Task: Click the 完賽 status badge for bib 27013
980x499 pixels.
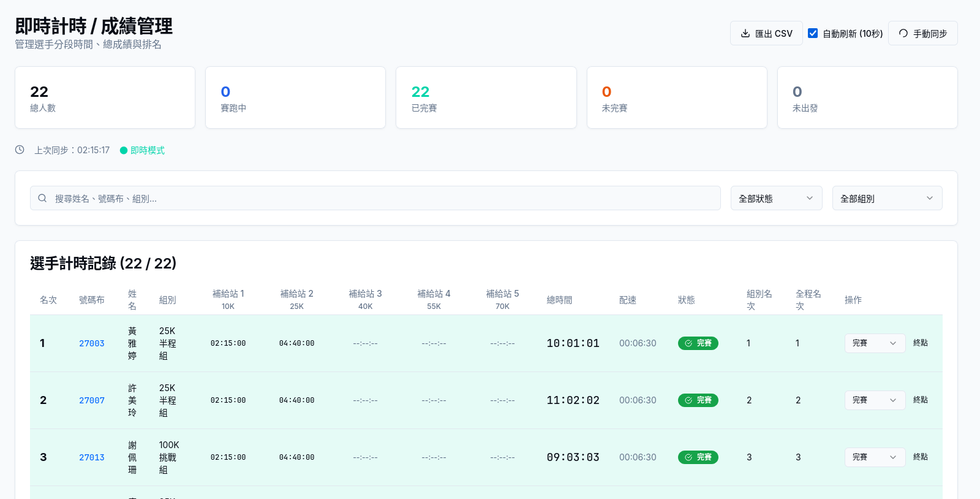Action: coord(698,457)
